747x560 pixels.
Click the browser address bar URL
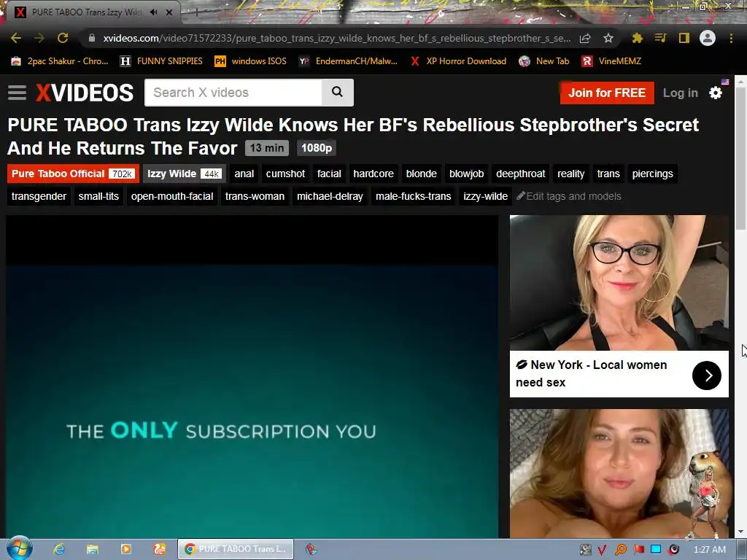(x=336, y=38)
